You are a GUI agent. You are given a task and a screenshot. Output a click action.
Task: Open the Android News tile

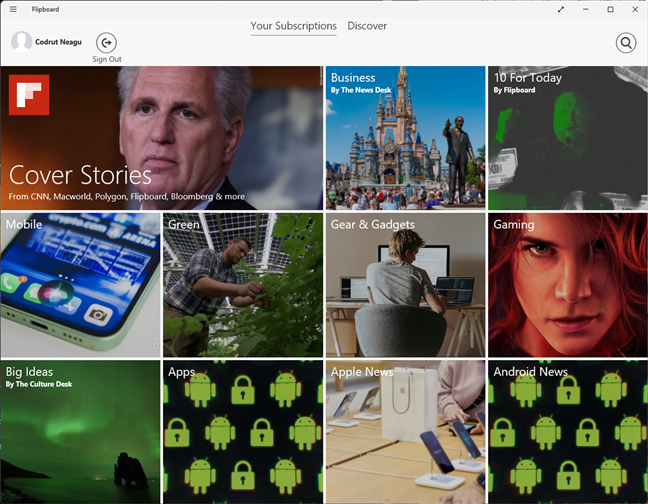point(567,432)
